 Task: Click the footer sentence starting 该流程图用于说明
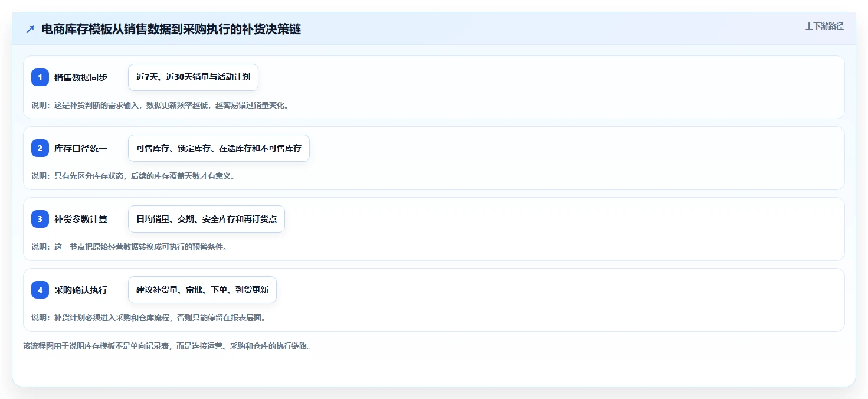point(167,346)
